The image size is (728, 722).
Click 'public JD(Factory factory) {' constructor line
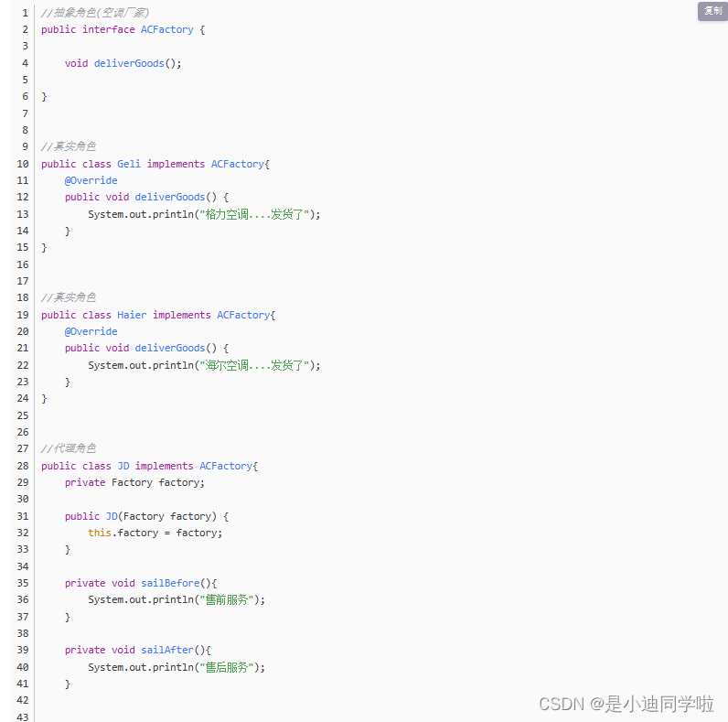pyautogui.click(x=146, y=516)
